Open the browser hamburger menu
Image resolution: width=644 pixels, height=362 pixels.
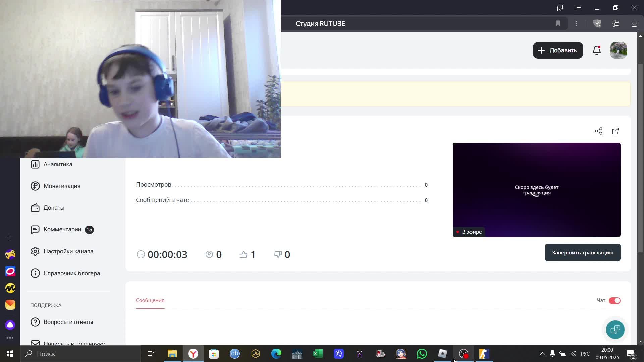(579, 7)
